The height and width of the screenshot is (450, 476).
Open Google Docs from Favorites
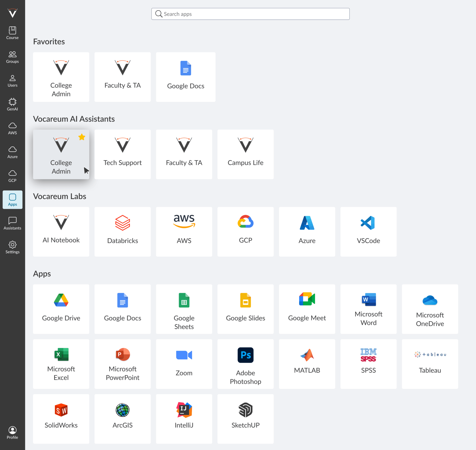pyautogui.click(x=186, y=77)
